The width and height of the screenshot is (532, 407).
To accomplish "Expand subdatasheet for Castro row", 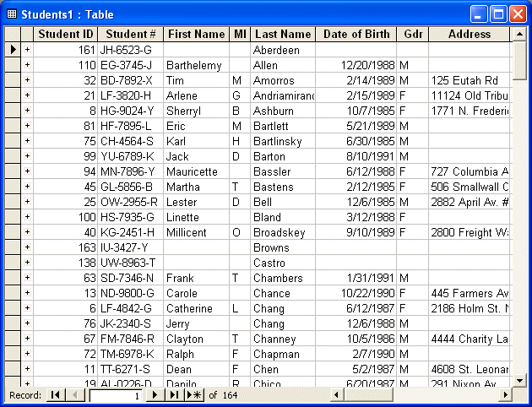I will point(28,263).
